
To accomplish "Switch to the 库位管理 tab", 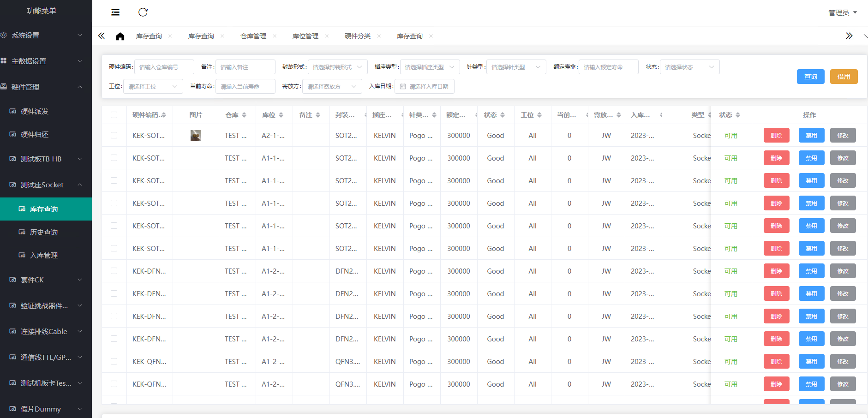I will click(305, 36).
